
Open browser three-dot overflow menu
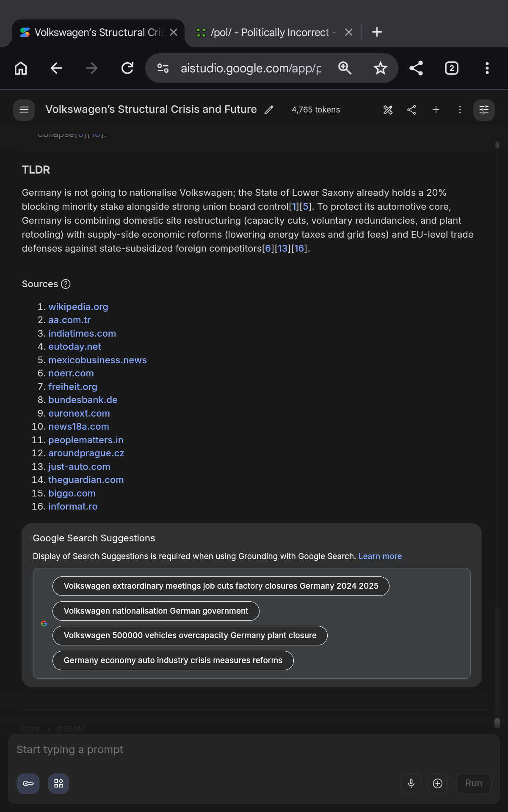coord(487,68)
